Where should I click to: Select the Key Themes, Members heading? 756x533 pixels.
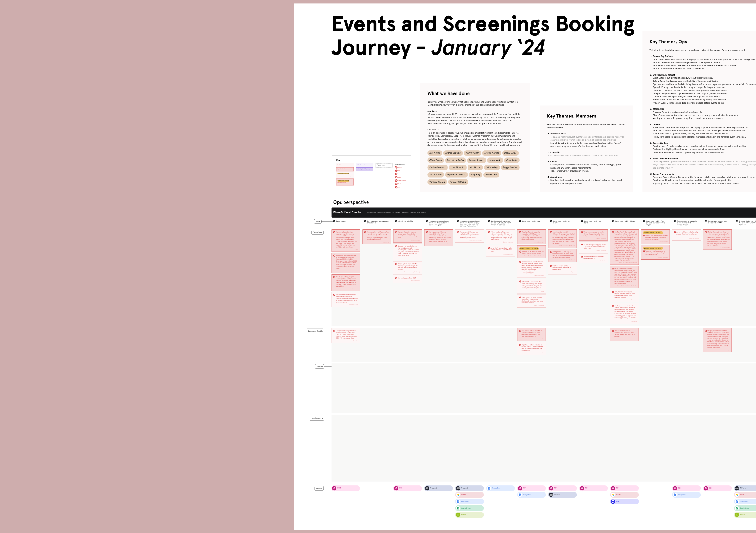[572, 116]
